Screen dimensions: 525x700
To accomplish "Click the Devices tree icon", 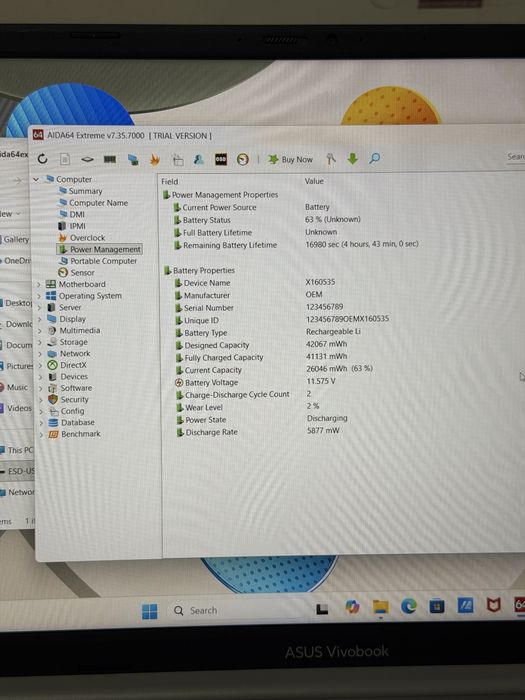I will coord(53,377).
